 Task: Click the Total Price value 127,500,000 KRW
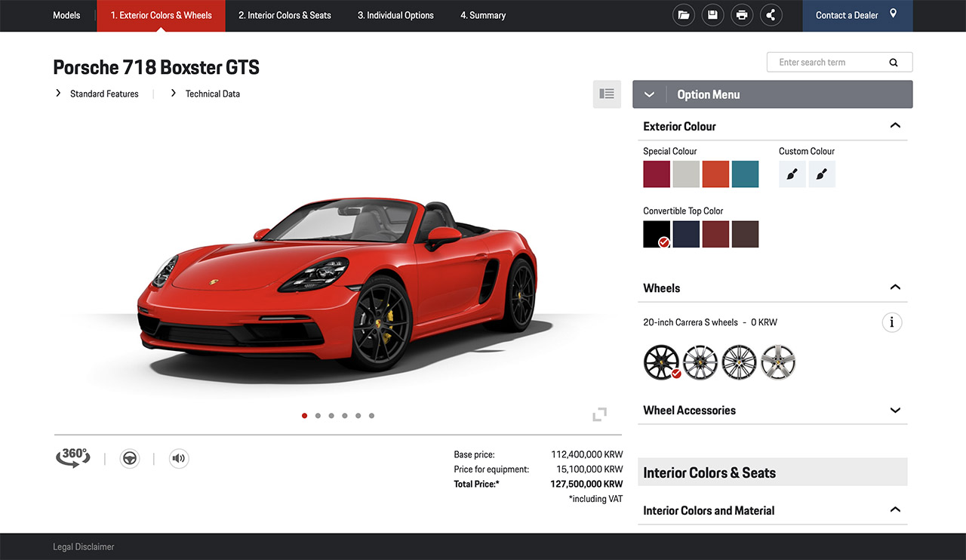point(586,484)
